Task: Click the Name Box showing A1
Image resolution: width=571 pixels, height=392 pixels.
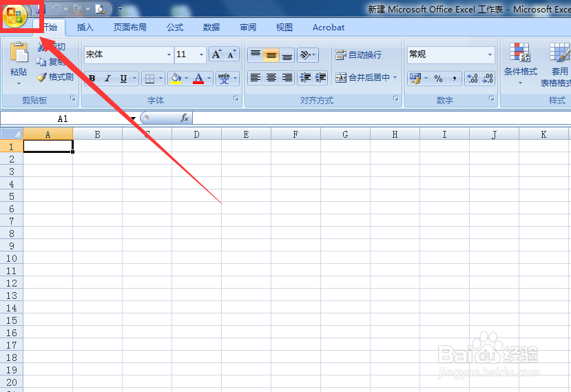Action: coord(65,118)
